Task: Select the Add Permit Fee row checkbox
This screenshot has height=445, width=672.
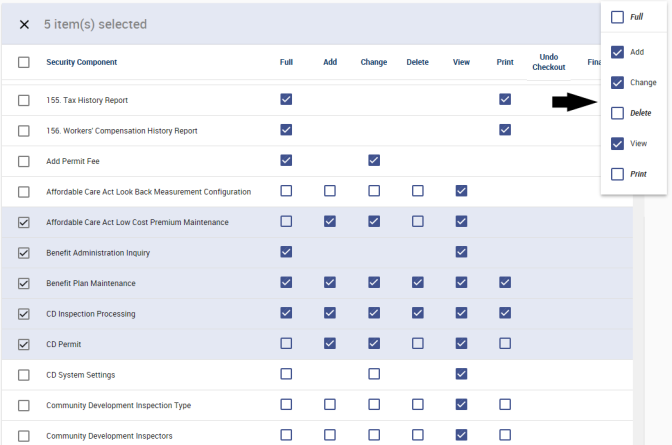Action: pos(24,161)
